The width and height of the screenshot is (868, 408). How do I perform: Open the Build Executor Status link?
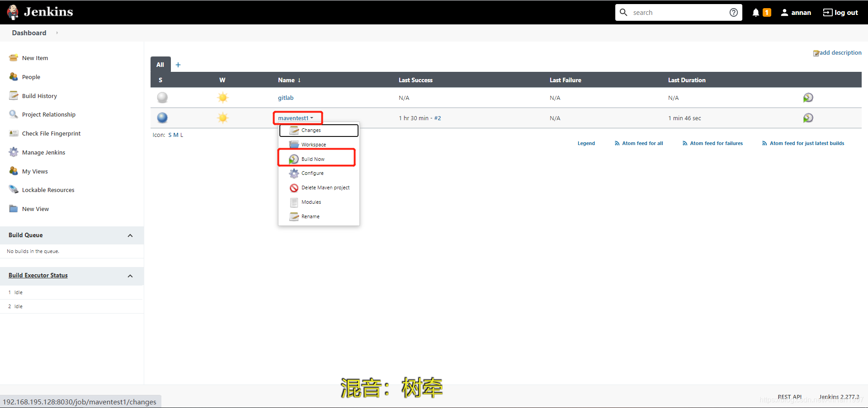point(38,275)
